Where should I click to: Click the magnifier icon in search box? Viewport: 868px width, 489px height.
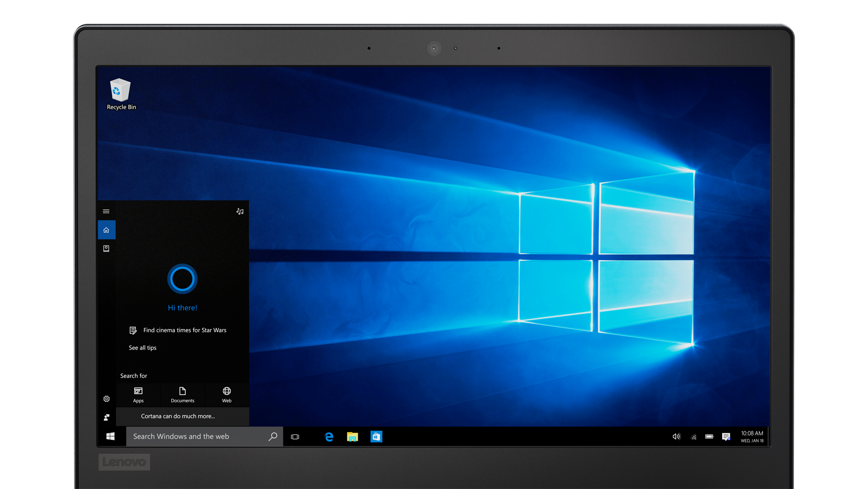(x=273, y=436)
